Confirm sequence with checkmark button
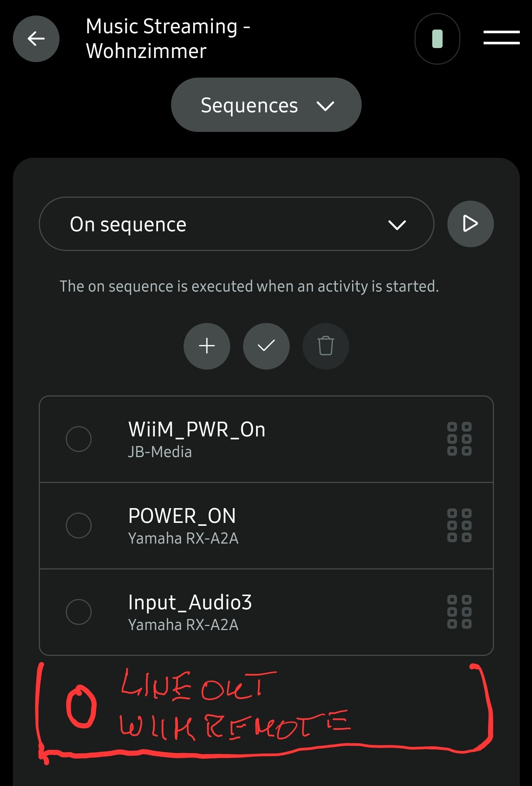This screenshot has height=786, width=532. 266,346
